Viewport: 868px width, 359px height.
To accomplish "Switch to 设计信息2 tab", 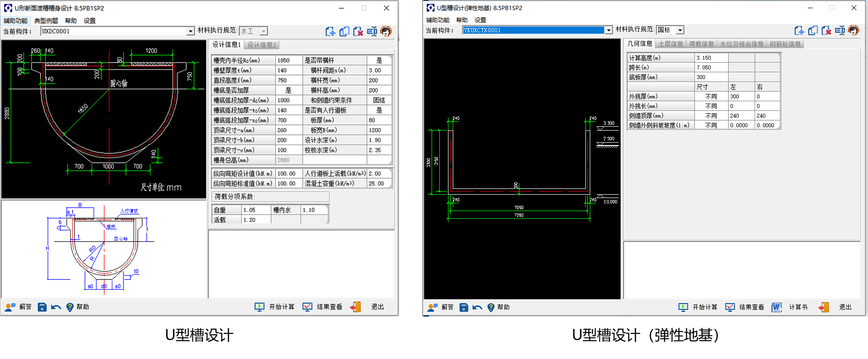I will point(262,45).
